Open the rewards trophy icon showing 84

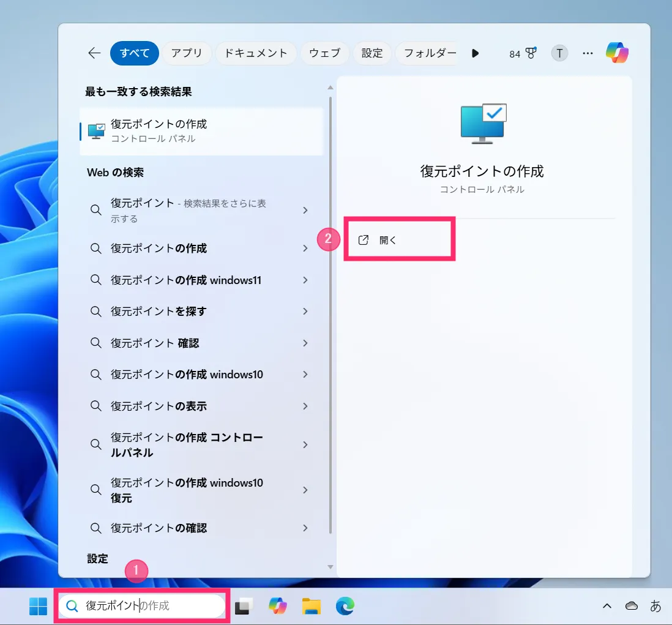point(523,53)
